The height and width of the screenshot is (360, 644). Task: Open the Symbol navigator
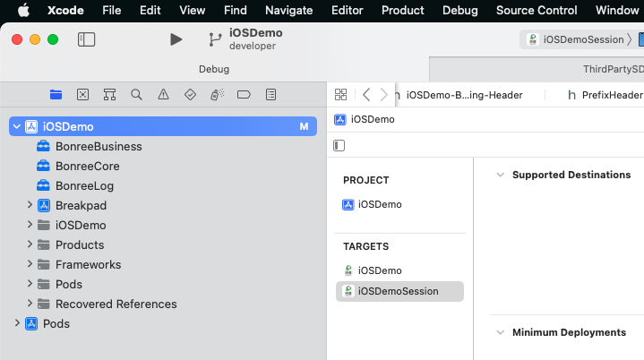109,94
